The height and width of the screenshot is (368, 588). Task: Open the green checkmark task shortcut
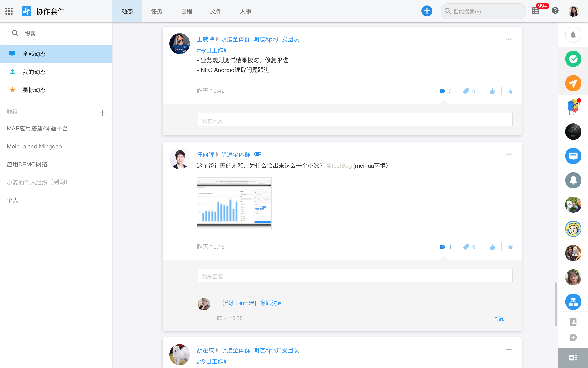point(573,59)
